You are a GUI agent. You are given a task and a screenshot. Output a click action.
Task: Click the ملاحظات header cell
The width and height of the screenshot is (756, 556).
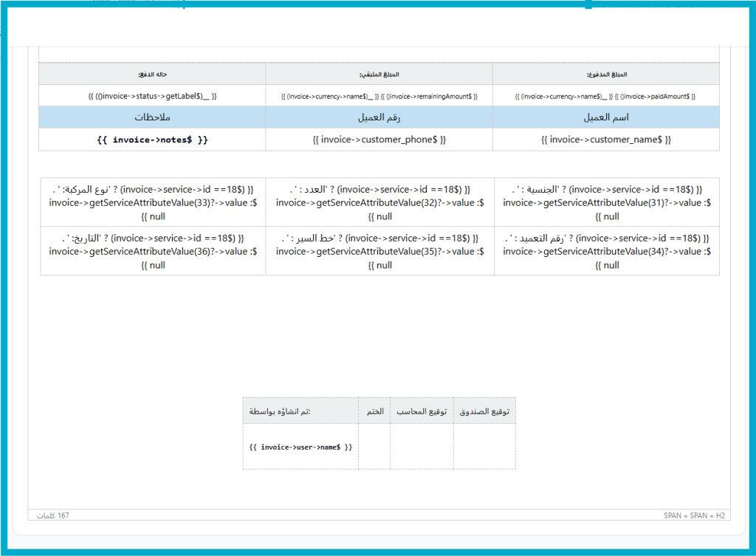[152, 117]
